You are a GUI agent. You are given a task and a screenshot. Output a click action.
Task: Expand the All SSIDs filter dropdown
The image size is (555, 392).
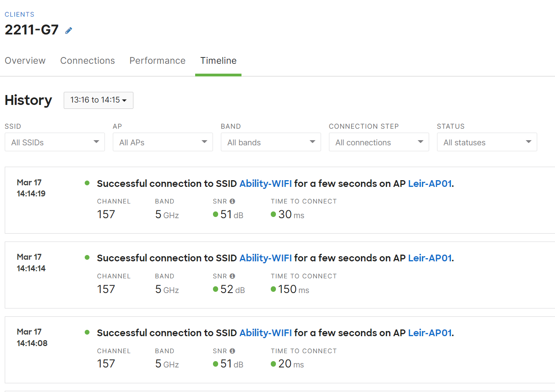click(x=55, y=142)
